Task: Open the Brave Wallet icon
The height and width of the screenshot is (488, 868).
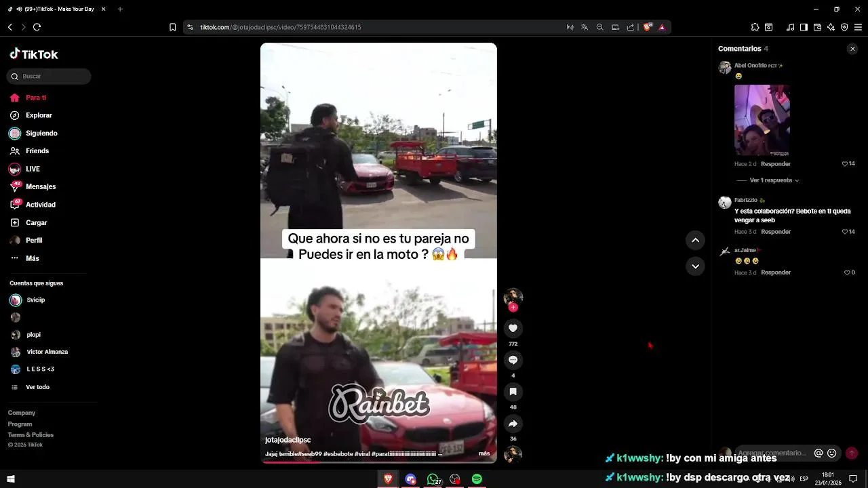Action: [817, 27]
